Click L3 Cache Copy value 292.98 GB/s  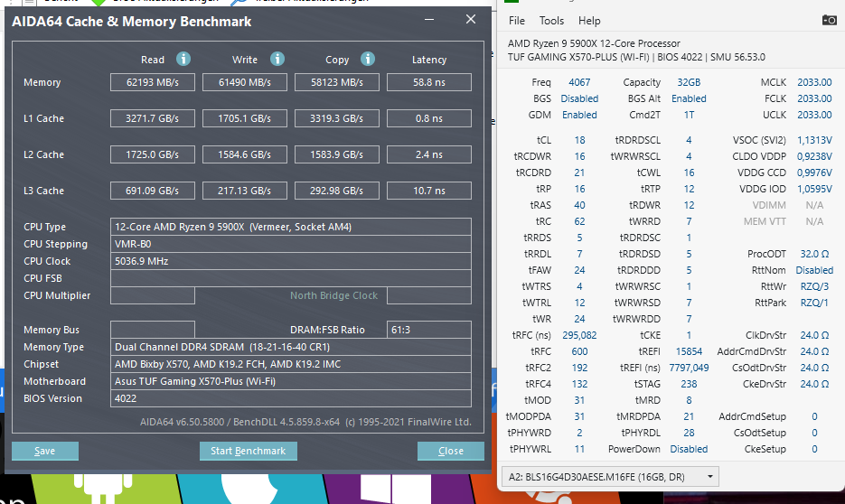click(x=337, y=191)
